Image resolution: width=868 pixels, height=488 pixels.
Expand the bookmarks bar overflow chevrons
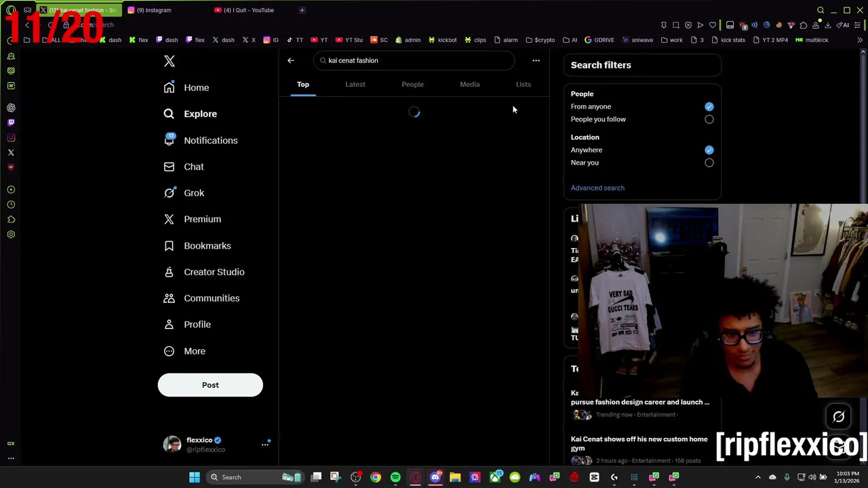[x=860, y=40]
